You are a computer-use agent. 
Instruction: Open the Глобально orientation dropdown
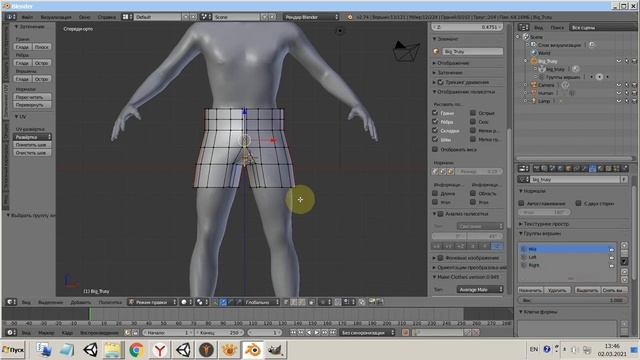coord(261,302)
